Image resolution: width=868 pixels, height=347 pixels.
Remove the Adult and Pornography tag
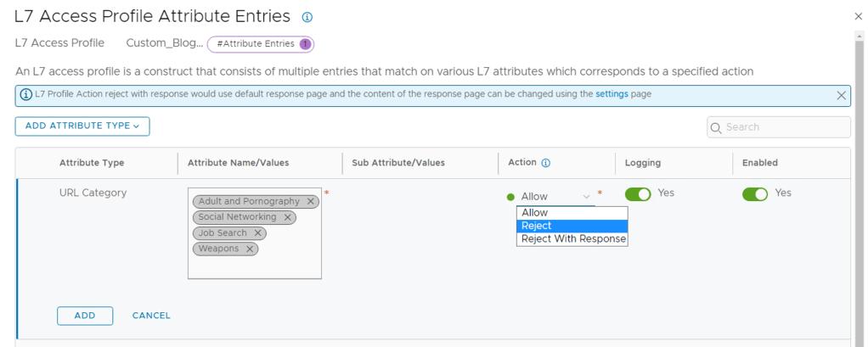tap(312, 202)
